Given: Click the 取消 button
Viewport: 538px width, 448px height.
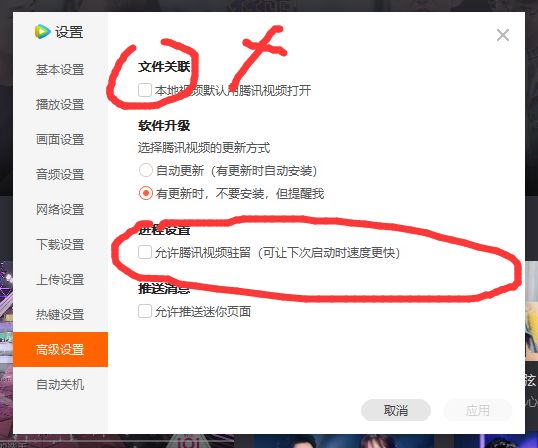Looking at the screenshot, I should click(x=396, y=410).
